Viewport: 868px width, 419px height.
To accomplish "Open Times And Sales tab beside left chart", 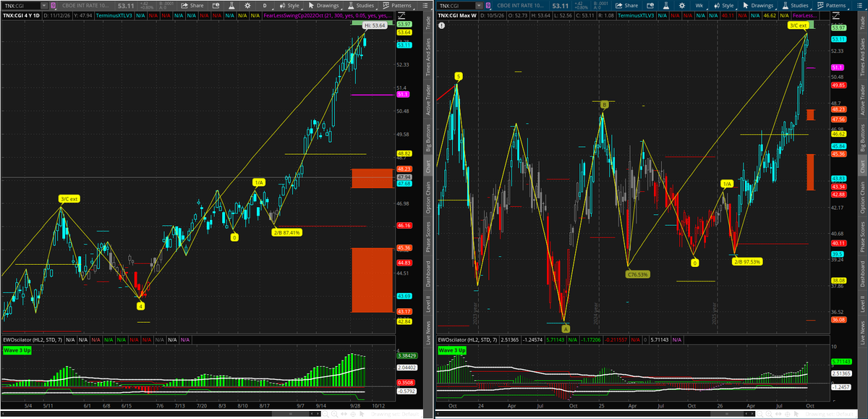I will [x=428, y=56].
